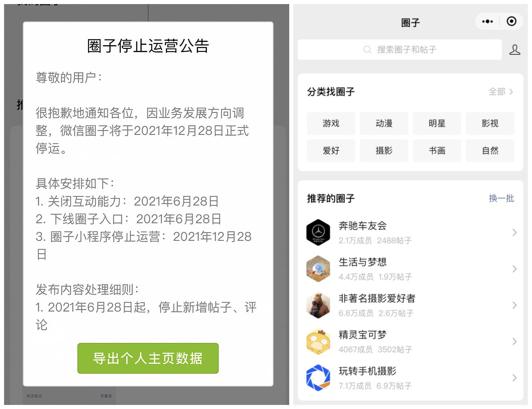Viewport: 532px width, 409px height.
Task: Click the 分类找圈子 section heading
Action: pyautogui.click(x=331, y=92)
